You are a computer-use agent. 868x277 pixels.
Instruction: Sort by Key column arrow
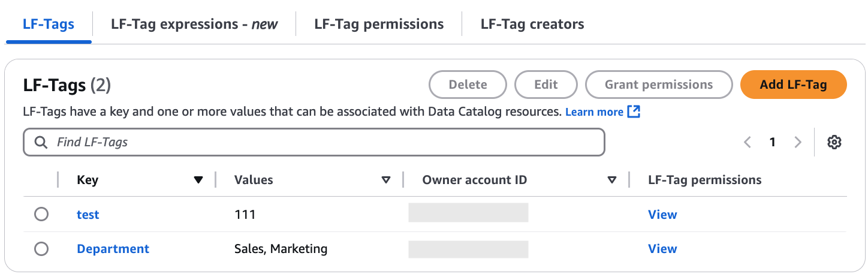198,180
